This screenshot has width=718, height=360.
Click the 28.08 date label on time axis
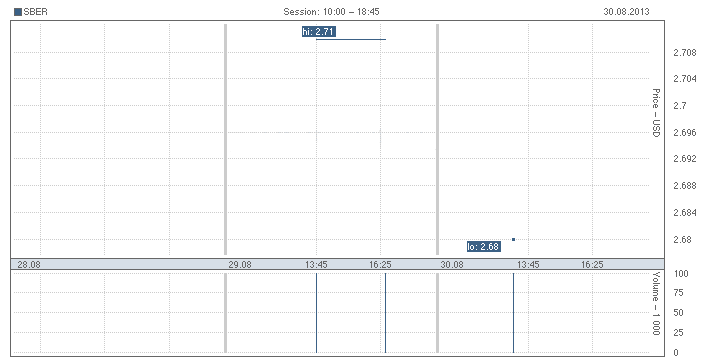29,264
